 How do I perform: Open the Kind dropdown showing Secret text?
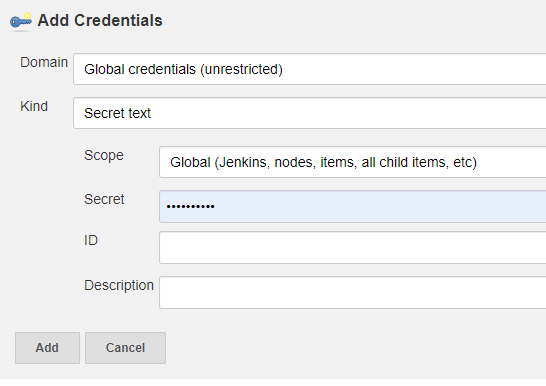(310, 113)
